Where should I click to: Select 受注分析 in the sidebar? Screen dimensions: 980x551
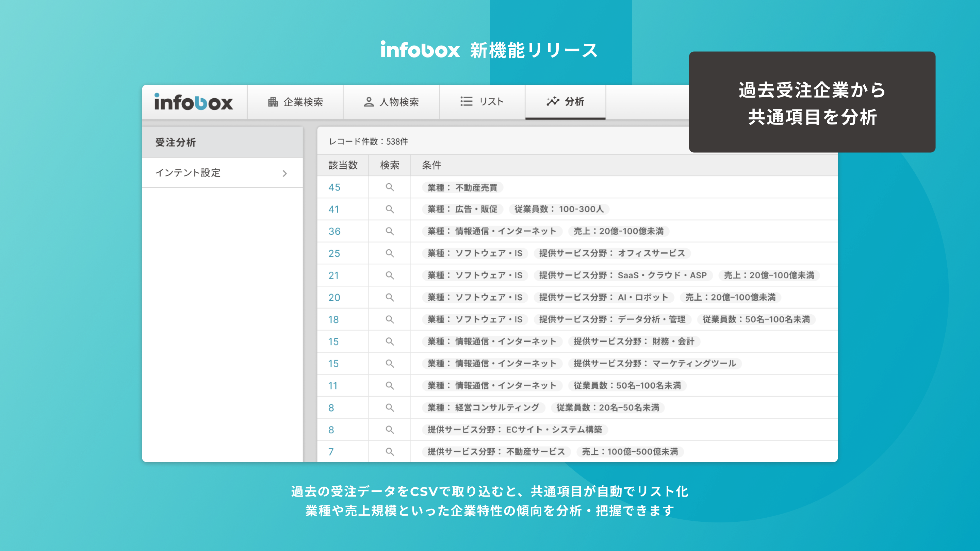pyautogui.click(x=223, y=142)
